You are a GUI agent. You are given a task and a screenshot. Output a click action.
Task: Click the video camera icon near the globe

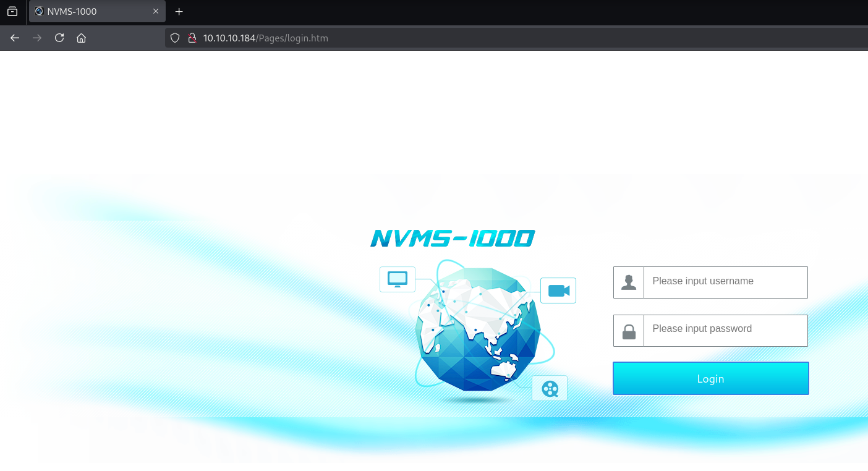[x=558, y=291]
